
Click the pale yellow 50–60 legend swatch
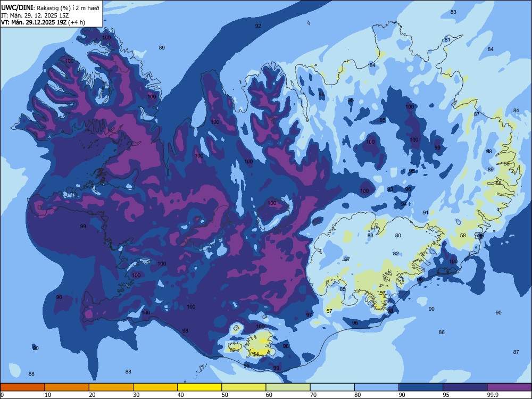[x=244, y=387]
